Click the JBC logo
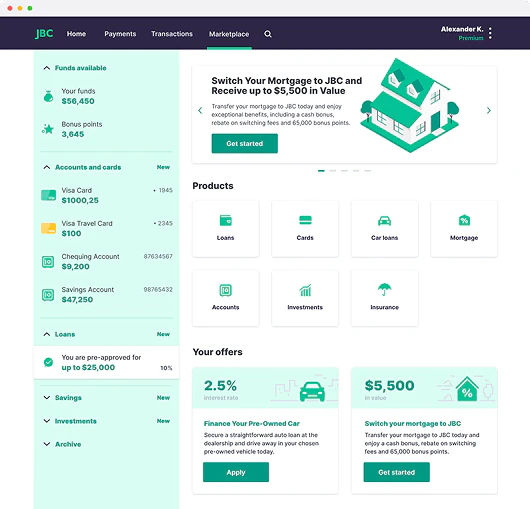Screen dimensions: 530x509 [x=44, y=34]
